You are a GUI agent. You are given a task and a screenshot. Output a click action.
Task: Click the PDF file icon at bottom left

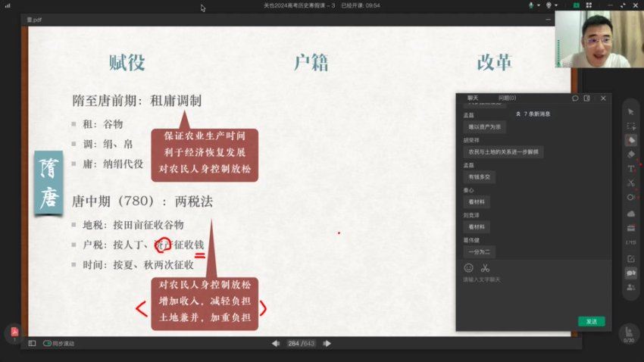click(14, 332)
